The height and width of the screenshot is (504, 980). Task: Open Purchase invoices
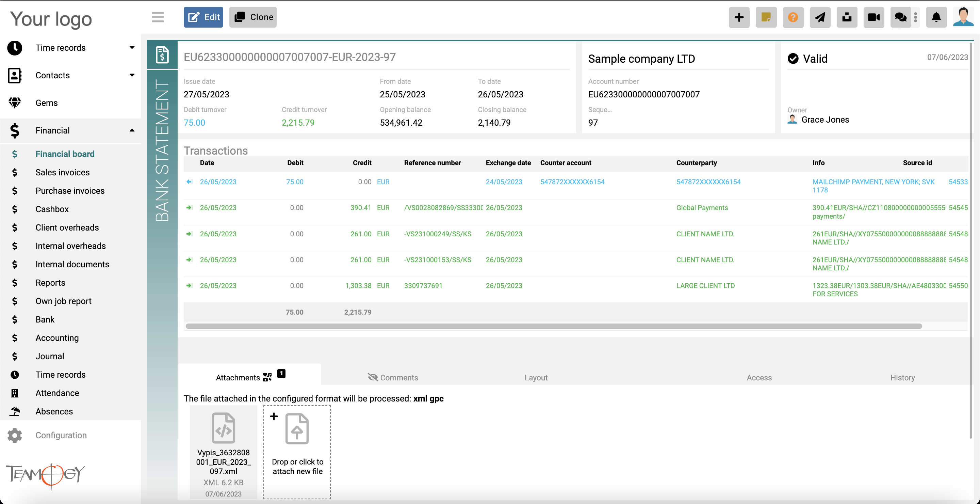70,191
